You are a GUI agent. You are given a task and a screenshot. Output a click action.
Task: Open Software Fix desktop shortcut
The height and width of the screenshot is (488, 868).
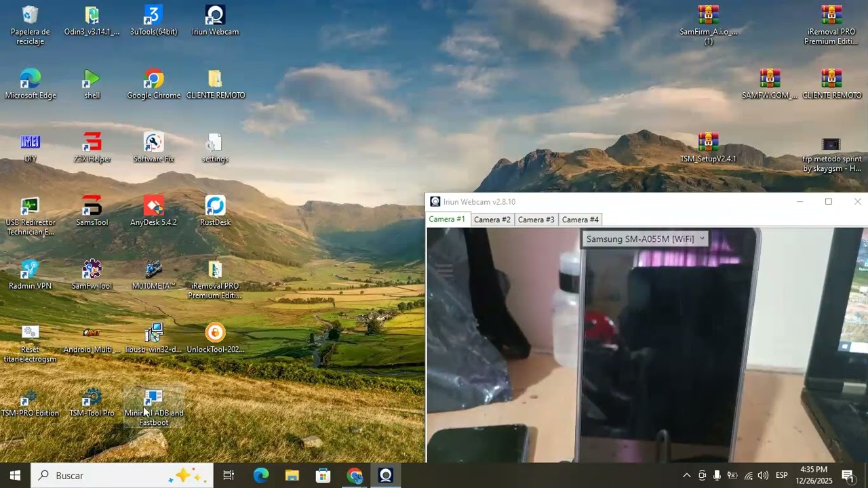(x=154, y=148)
